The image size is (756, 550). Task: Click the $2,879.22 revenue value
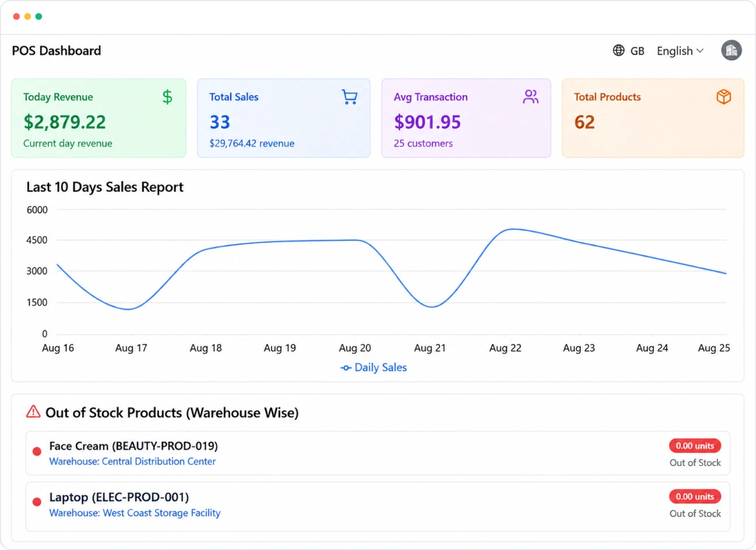pos(65,122)
